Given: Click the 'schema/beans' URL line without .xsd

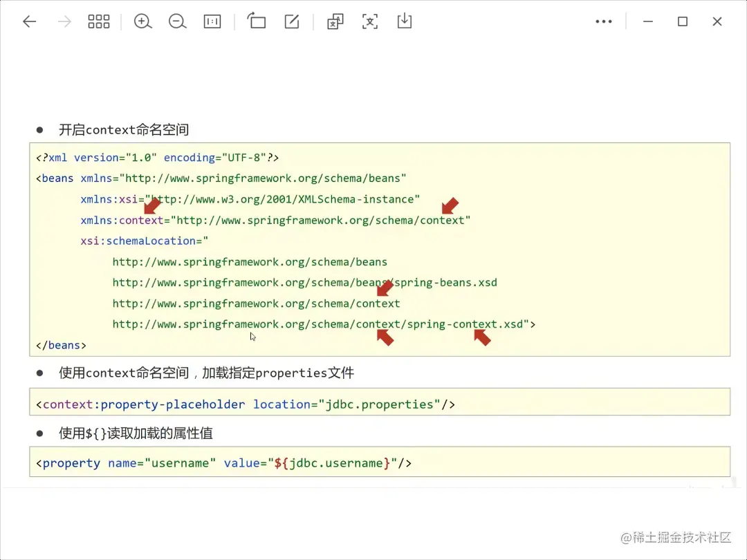Looking at the screenshot, I should (250, 262).
